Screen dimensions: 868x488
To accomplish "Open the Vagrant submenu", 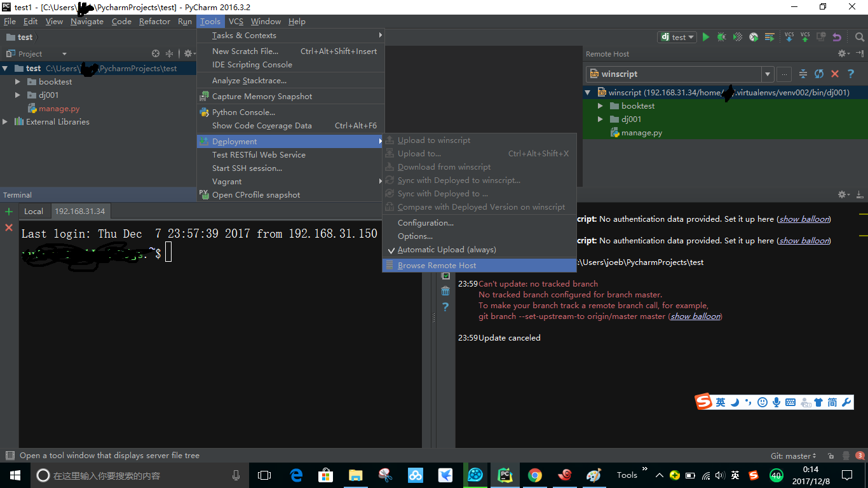I will click(x=290, y=182).
